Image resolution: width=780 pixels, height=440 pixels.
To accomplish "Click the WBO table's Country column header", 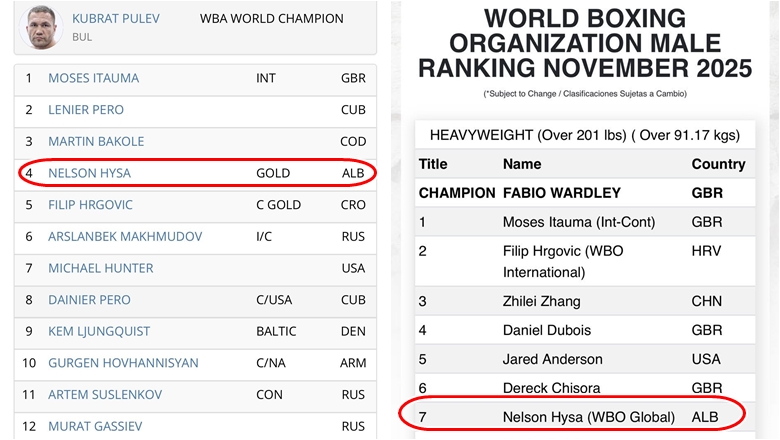I will (x=718, y=164).
